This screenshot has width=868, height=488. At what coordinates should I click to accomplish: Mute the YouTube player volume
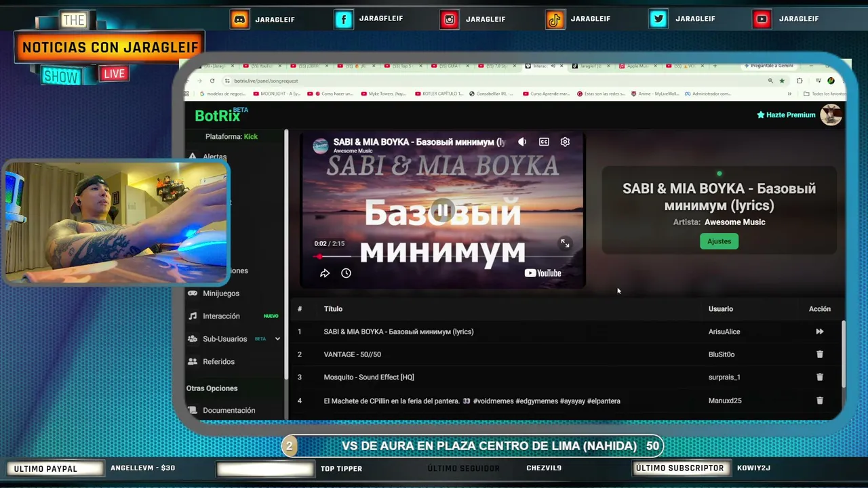click(522, 142)
